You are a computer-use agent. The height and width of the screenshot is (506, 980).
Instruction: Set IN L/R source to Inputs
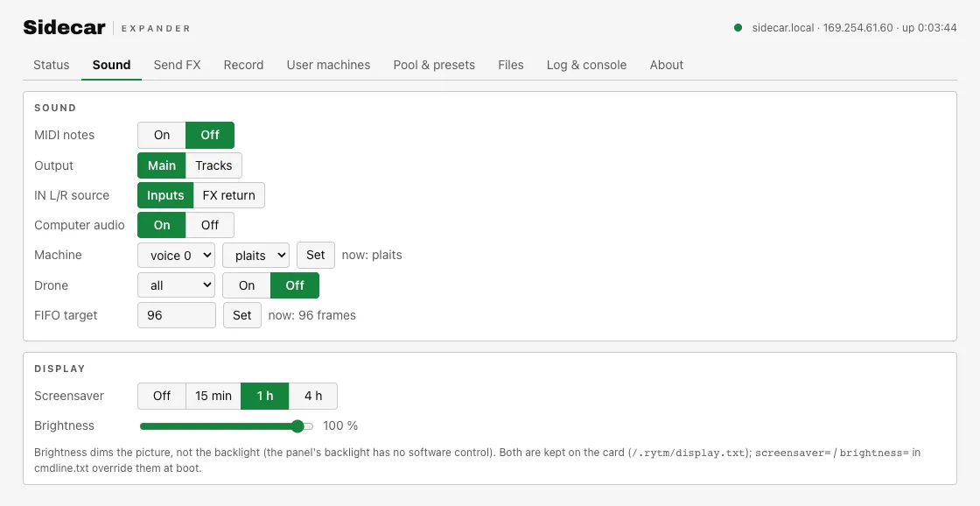[165, 195]
